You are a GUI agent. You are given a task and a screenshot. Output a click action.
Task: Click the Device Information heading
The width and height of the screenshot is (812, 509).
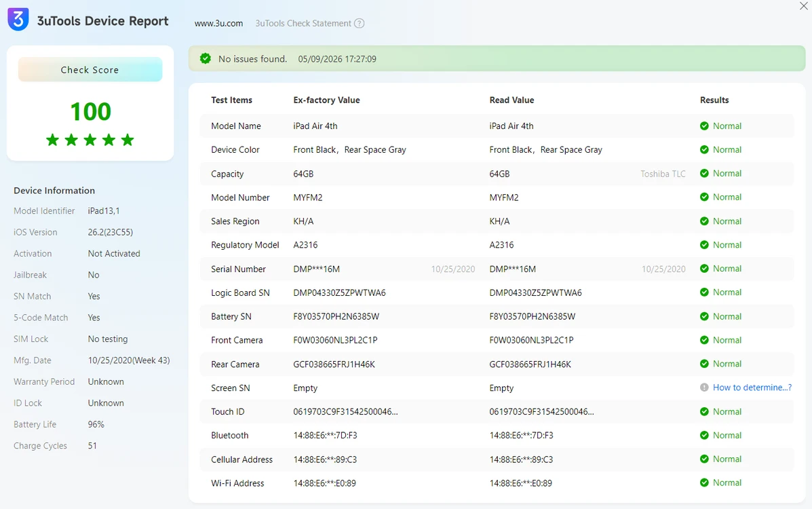[x=54, y=191]
